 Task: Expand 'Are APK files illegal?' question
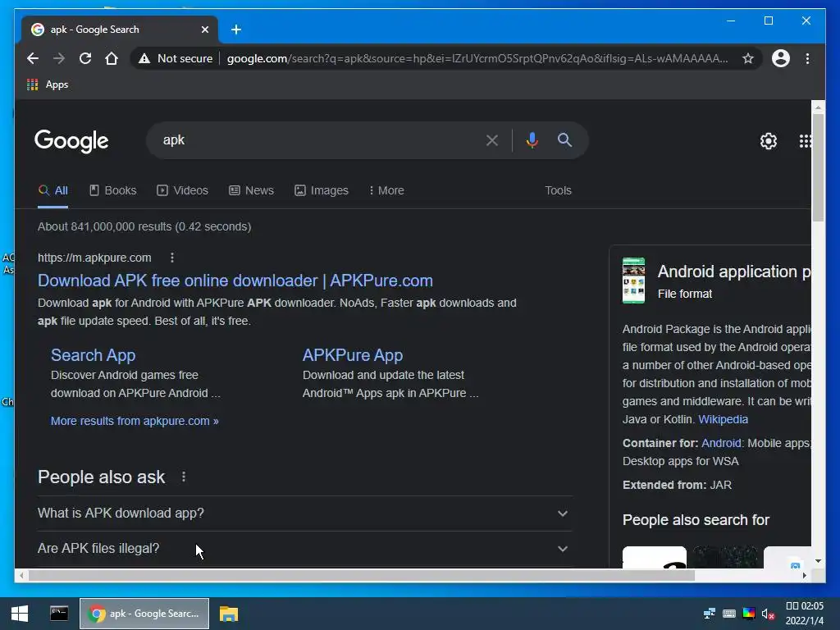coord(305,549)
